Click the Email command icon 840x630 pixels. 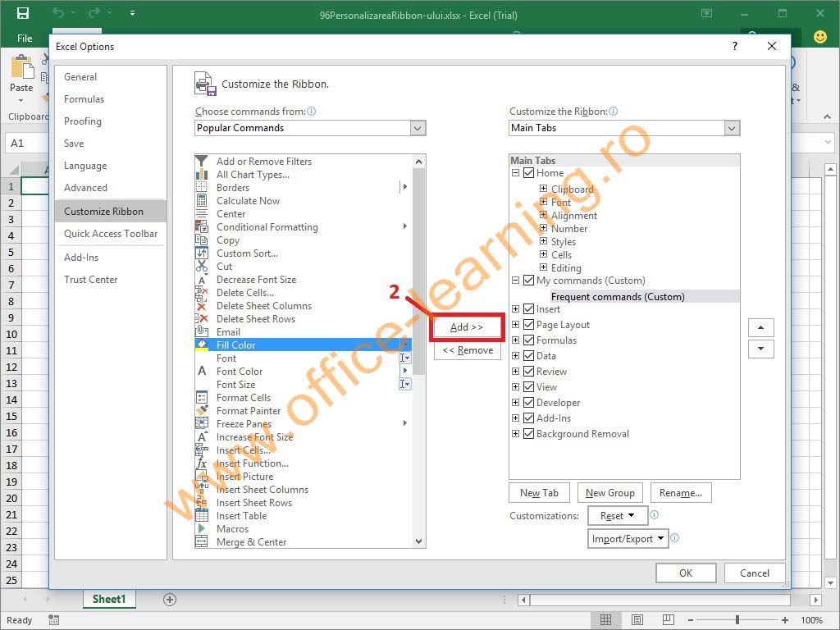(x=202, y=332)
